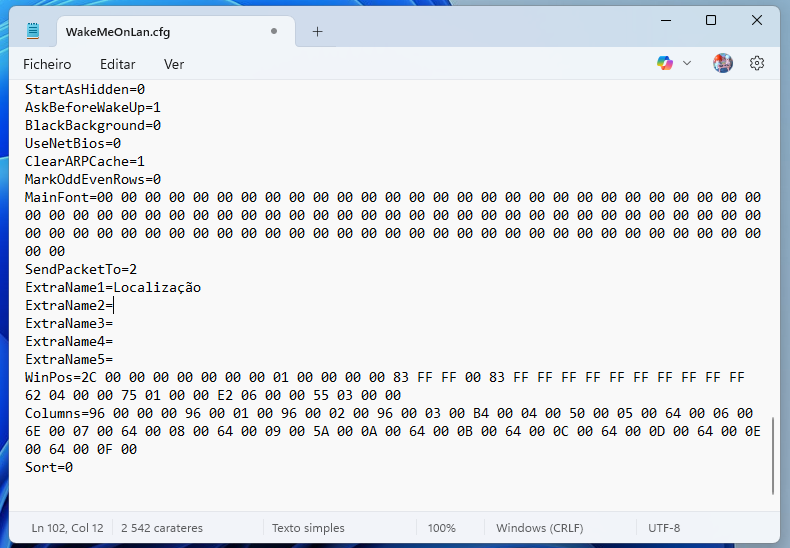Click the UTF-8 encoding indicator

(x=664, y=527)
